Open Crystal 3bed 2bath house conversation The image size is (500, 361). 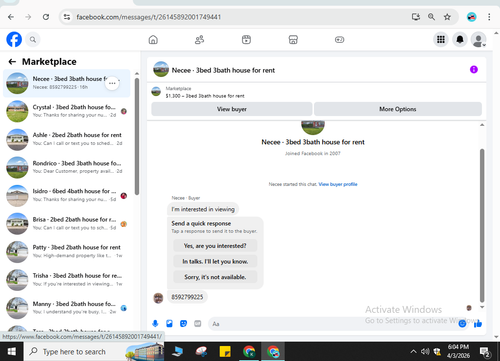(x=67, y=111)
